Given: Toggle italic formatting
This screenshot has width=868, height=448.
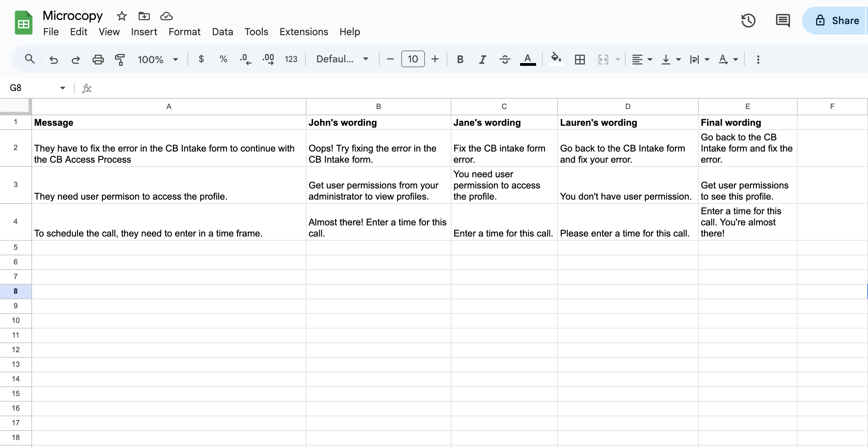Looking at the screenshot, I should (482, 59).
